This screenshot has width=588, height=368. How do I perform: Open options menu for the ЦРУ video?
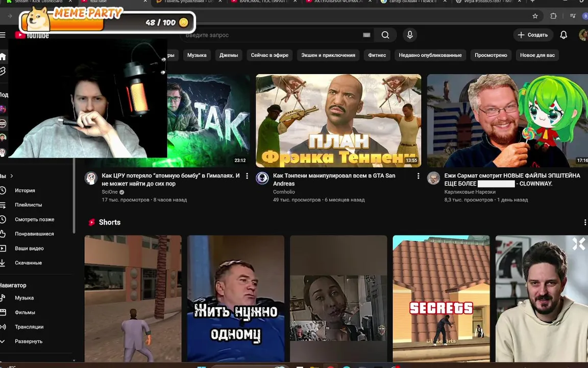pyautogui.click(x=247, y=176)
